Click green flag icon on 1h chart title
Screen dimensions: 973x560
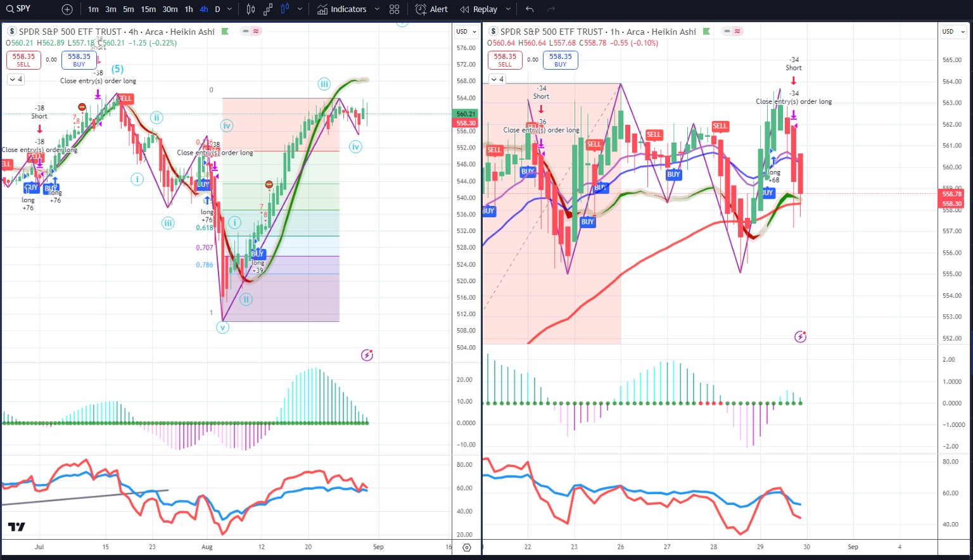tap(706, 31)
